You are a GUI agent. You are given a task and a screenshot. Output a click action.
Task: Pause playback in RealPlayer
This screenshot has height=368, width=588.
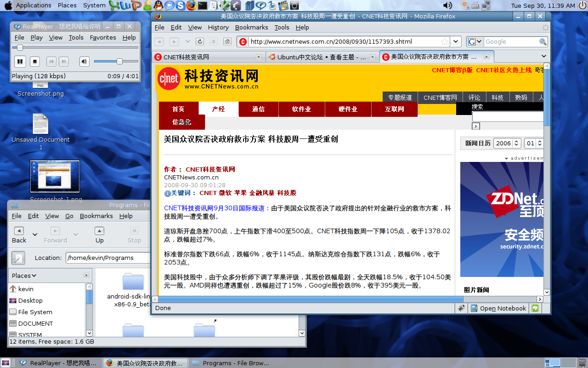point(20,61)
